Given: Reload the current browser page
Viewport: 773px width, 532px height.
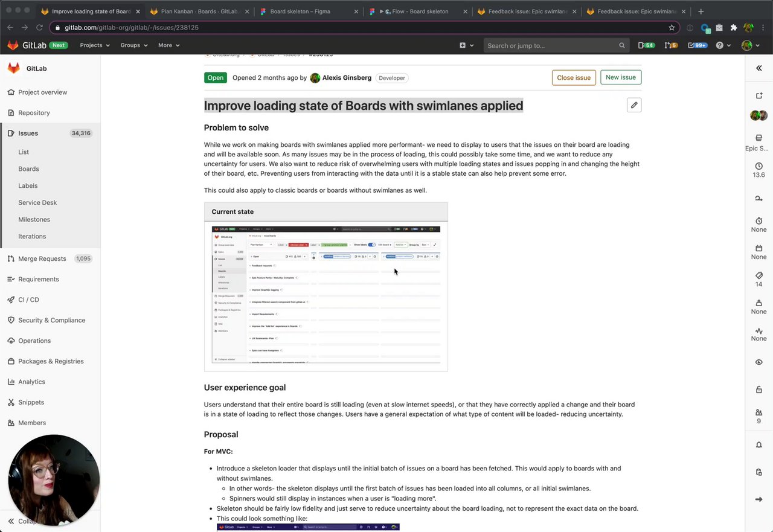Looking at the screenshot, I should [x=39, y=27].
